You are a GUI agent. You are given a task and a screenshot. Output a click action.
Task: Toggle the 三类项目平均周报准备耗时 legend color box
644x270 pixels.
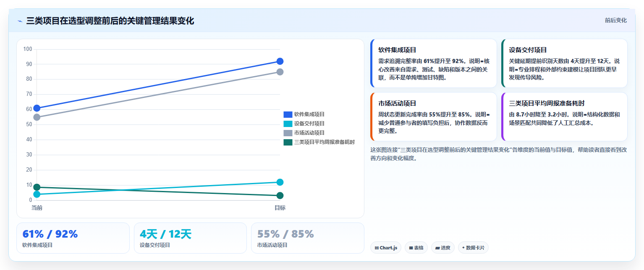[288, 142]
